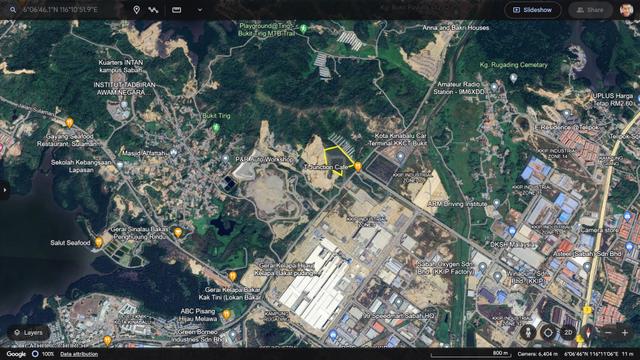The image size is (640, 360).
Task: Reset orientation with the compass
Action: point(588,333)
